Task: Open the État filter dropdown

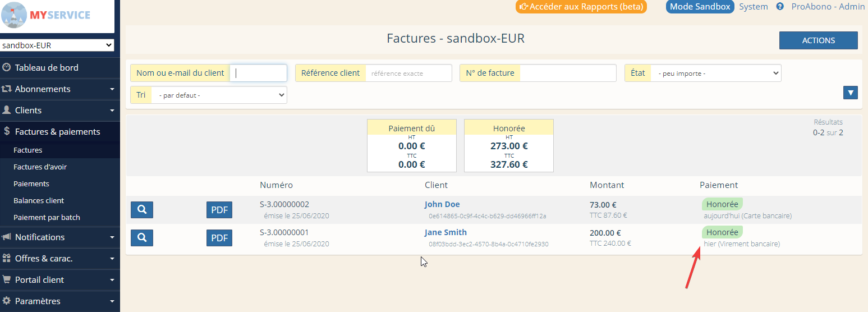Action: point(716,73)
